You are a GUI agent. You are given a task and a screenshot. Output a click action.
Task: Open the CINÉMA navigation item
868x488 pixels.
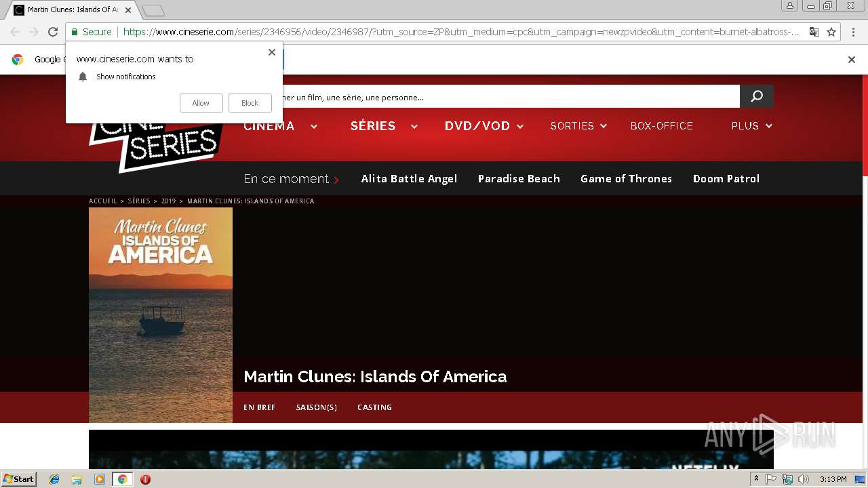[269, 126]
